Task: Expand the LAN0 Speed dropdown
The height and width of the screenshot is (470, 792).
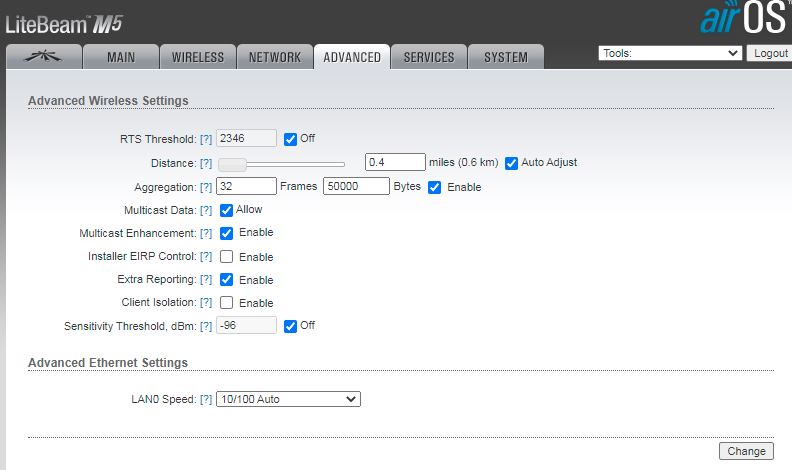Action: click(x=288, y=399)
